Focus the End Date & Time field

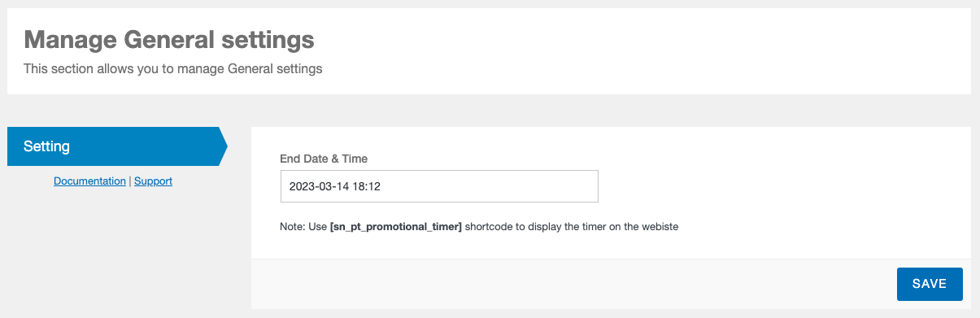[x=439, y=186]
